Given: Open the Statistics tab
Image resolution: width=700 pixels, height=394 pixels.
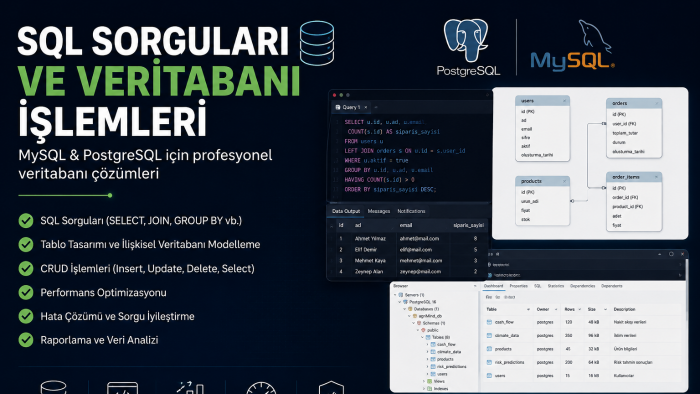Looking at the screenshot, I should 556,286.
